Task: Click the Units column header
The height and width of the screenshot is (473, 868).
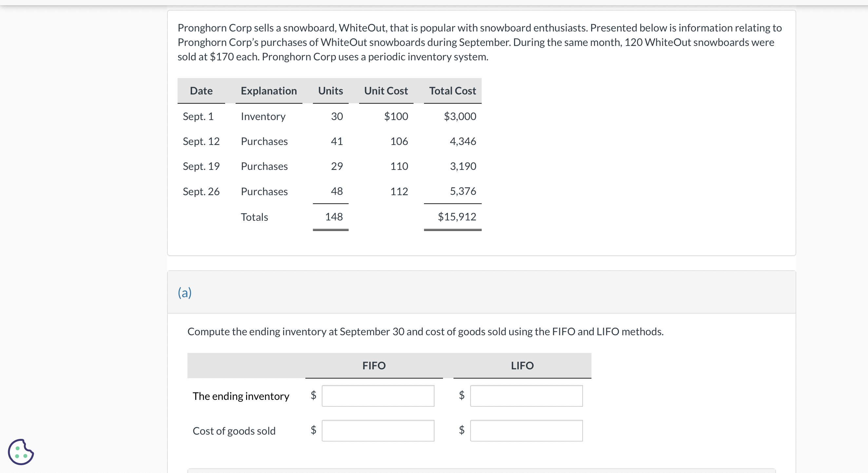Action: 330,91
